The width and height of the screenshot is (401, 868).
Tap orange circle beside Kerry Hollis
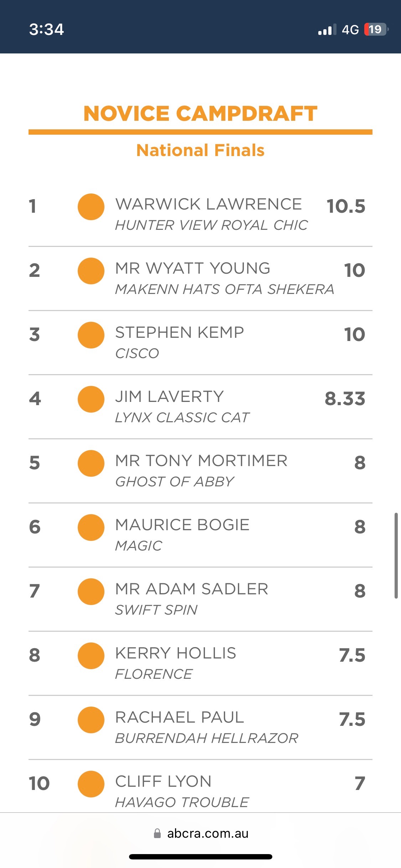(x=91, y=656)
